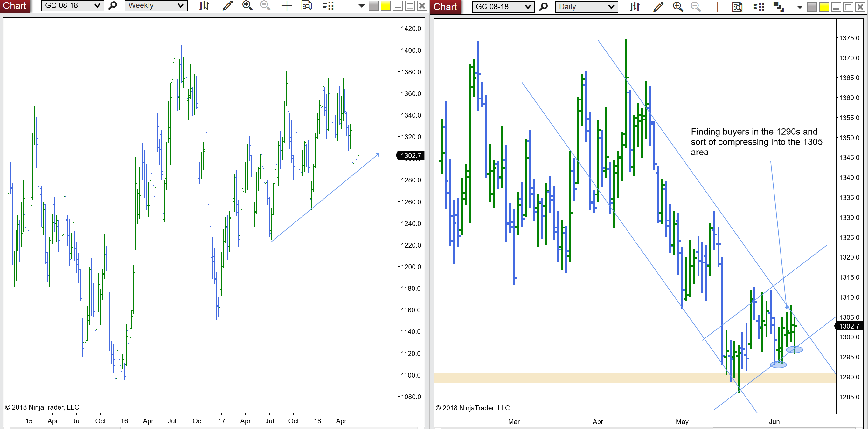Click the 'Mar' label on Daily time axis
The image size is (868, 429).
click(x=514, y=422)
